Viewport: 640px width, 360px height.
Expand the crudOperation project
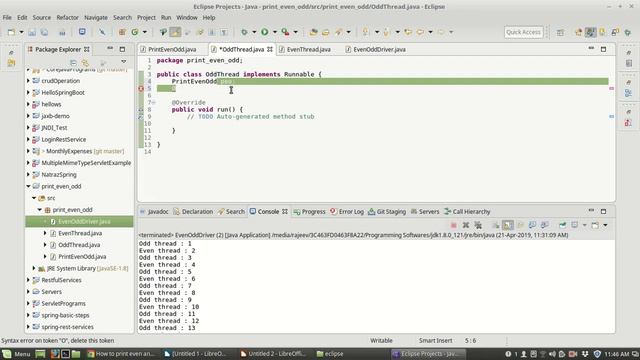coord(29,81)
